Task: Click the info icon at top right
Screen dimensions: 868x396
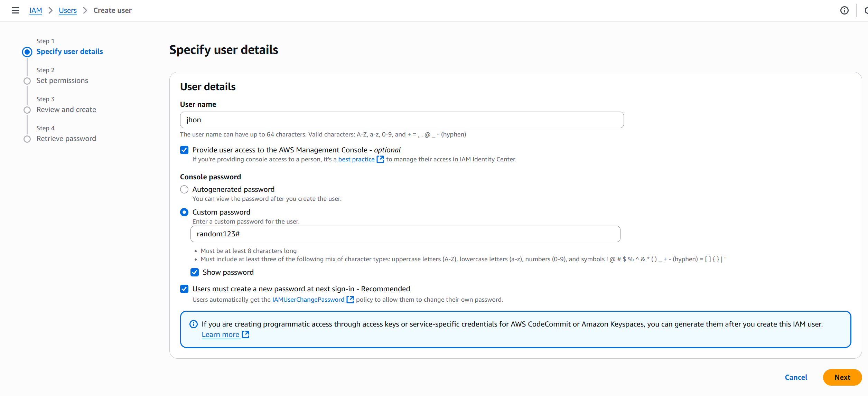Action: point(844,10)
